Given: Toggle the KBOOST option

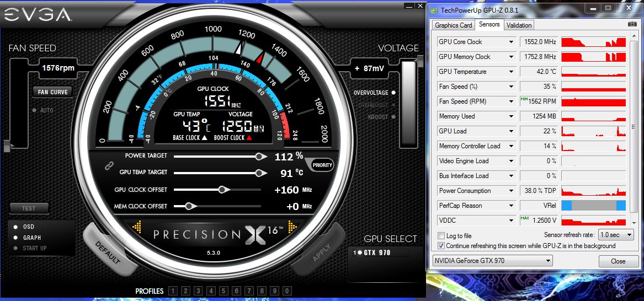Looking at the screenshot, I should pos(393,117).
